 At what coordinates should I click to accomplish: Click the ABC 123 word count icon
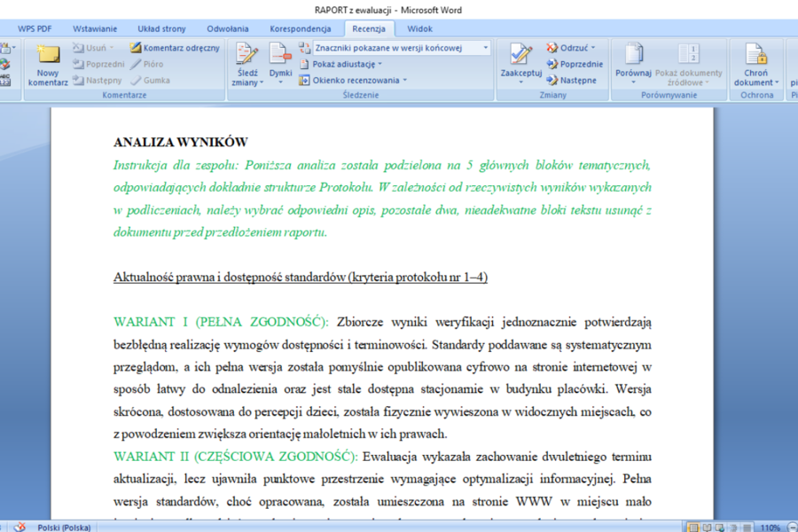click(x=5, y=81)
